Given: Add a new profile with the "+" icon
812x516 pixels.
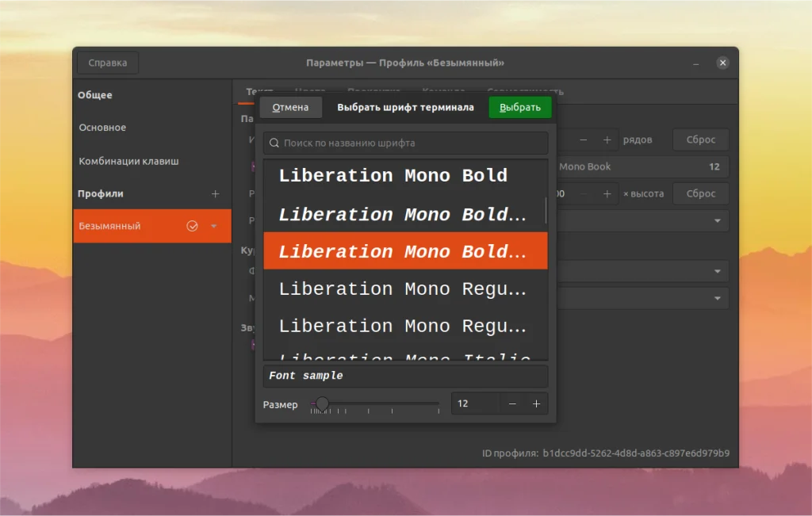Looking at the screenshot, I should click(215, 193).
